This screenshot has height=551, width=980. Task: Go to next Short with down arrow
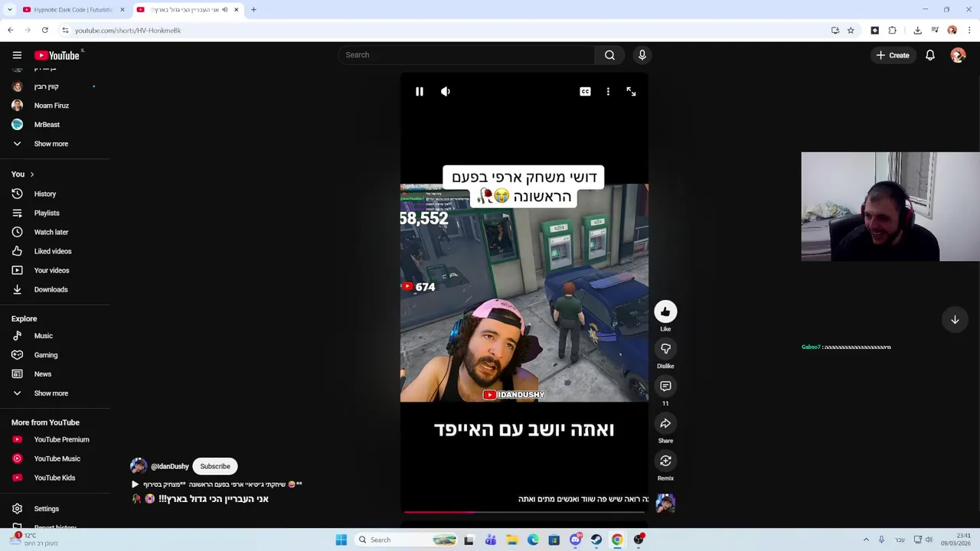[955, 320]
